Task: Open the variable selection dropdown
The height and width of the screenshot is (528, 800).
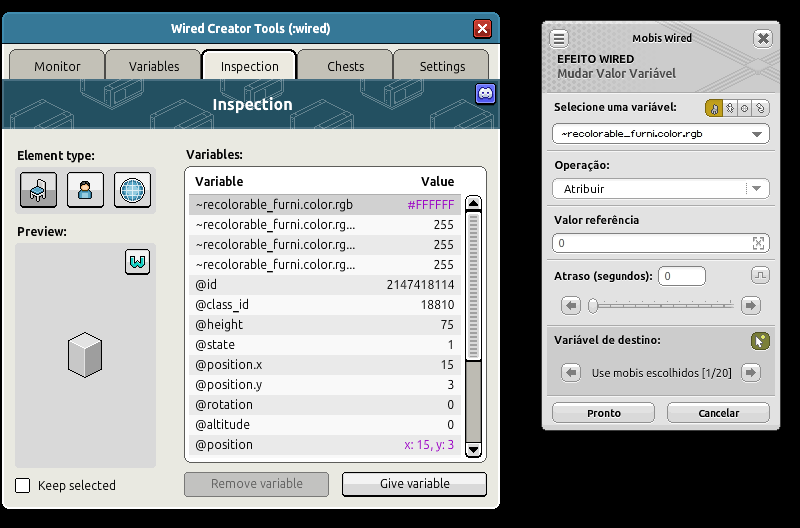Action: pos(661,134)
